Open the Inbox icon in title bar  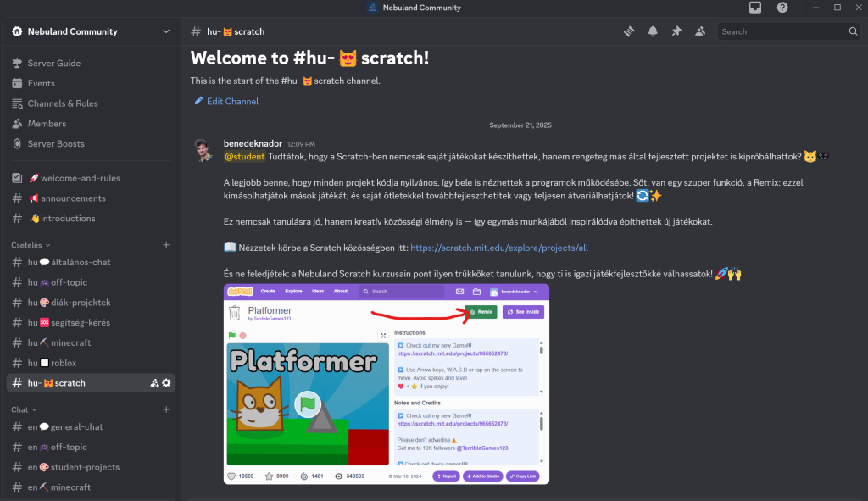click(x=755, y=7)
